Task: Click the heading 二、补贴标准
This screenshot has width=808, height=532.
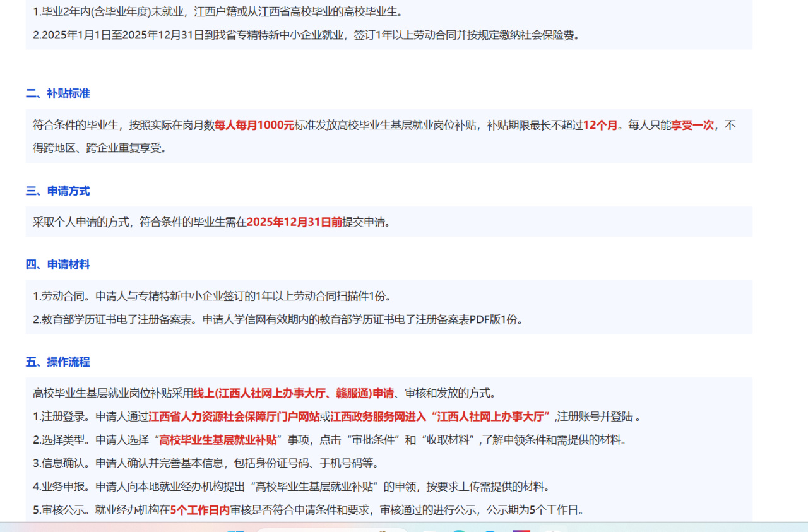Action: tap(57, 93)
